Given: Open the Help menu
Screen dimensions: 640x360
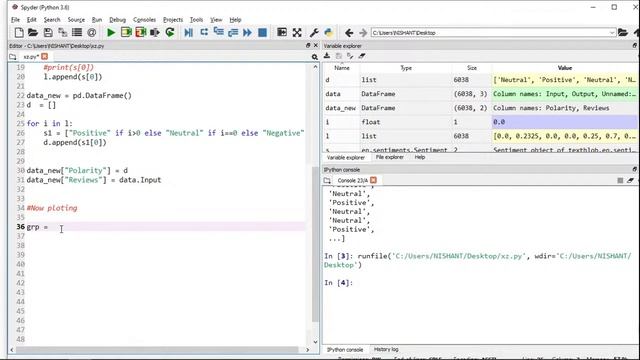Looking at the screenshot, I should click(235, 20).
